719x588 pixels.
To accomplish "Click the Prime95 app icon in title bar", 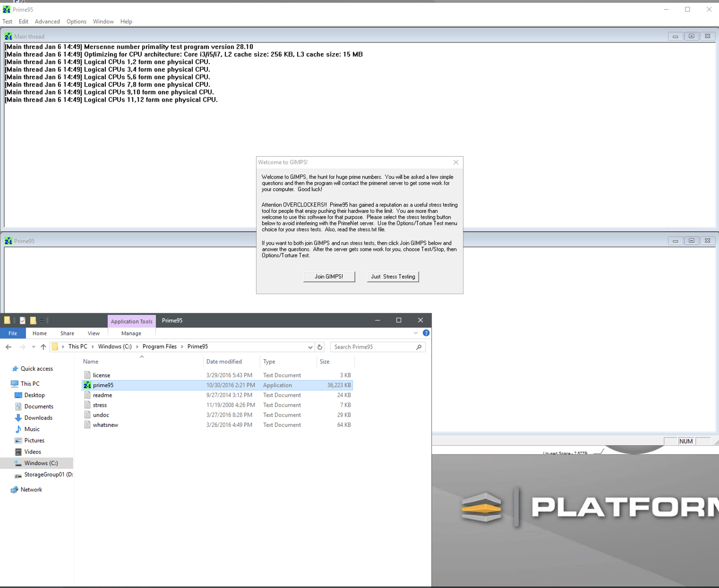I will tap(6, 9).
